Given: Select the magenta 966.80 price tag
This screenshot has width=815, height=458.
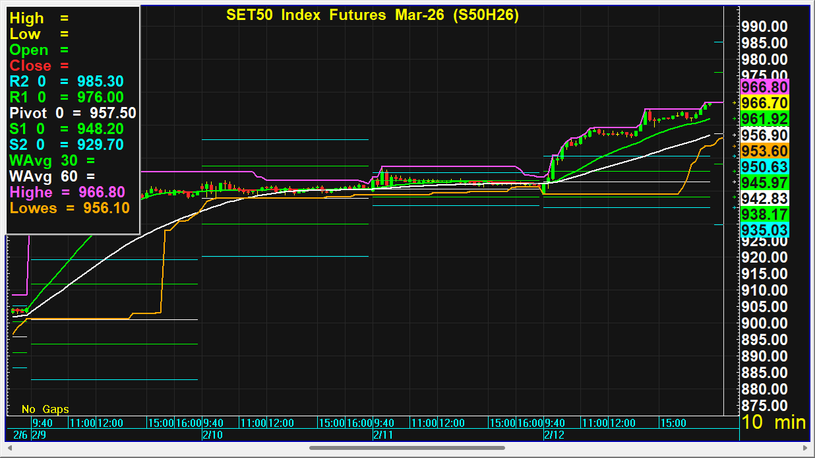Looking at the screenshot, I should tap(763, 88).
